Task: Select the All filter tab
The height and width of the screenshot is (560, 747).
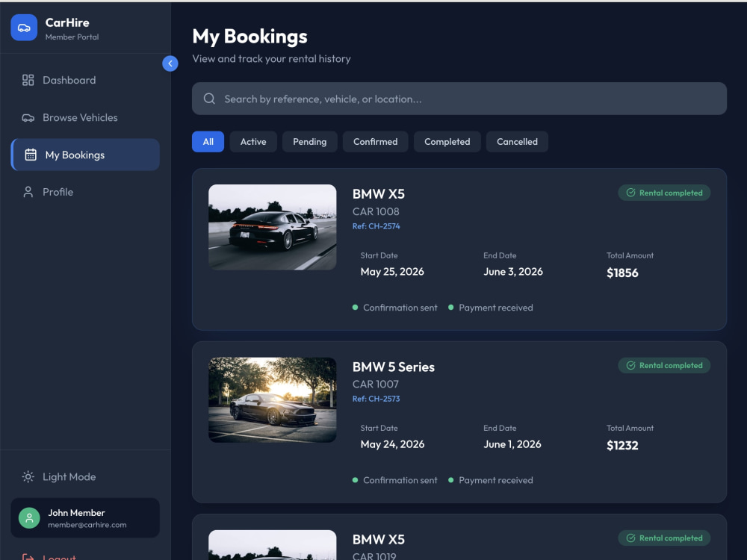Action: [208, 142]
